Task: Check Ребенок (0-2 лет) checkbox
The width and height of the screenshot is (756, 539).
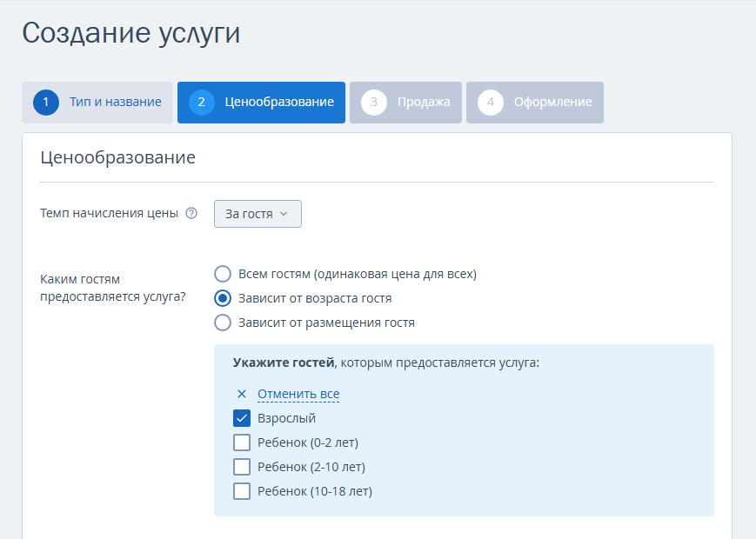Action: [x=242, y=443]
